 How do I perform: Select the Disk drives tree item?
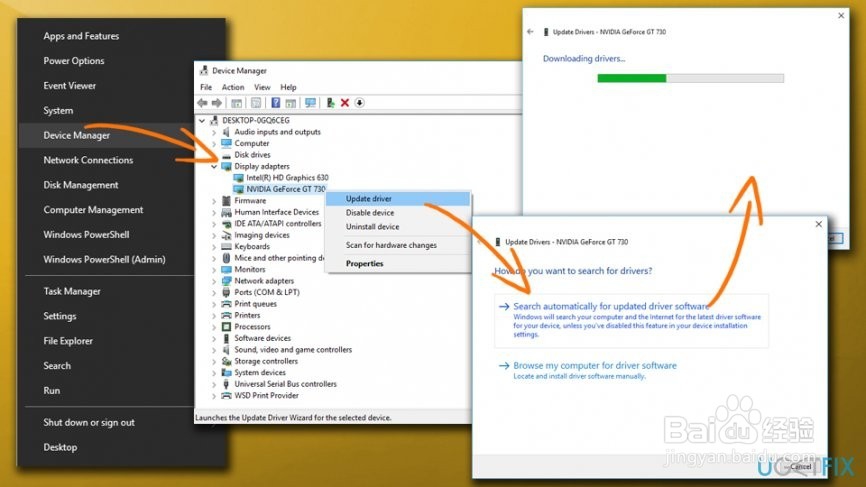pos(252,155)
